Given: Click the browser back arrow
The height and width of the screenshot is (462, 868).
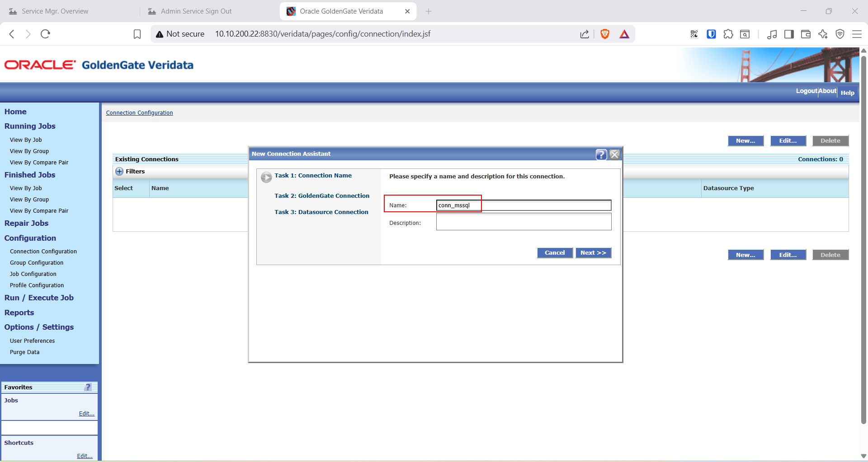Looking at the screenshot, I should 12,34.
